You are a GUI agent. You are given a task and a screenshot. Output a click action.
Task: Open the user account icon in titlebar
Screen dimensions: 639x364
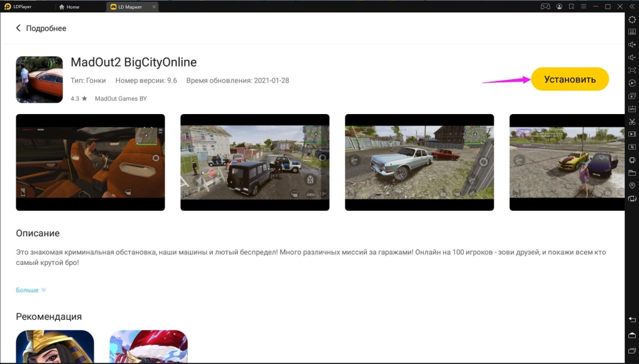coord(560,6)
